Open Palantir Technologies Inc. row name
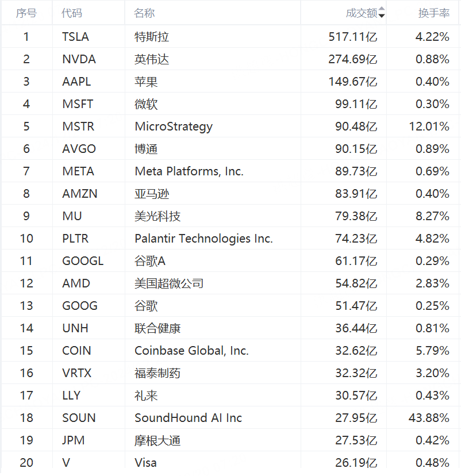The width and height of the screenshot is (461, 476). (x=203, y=239)
